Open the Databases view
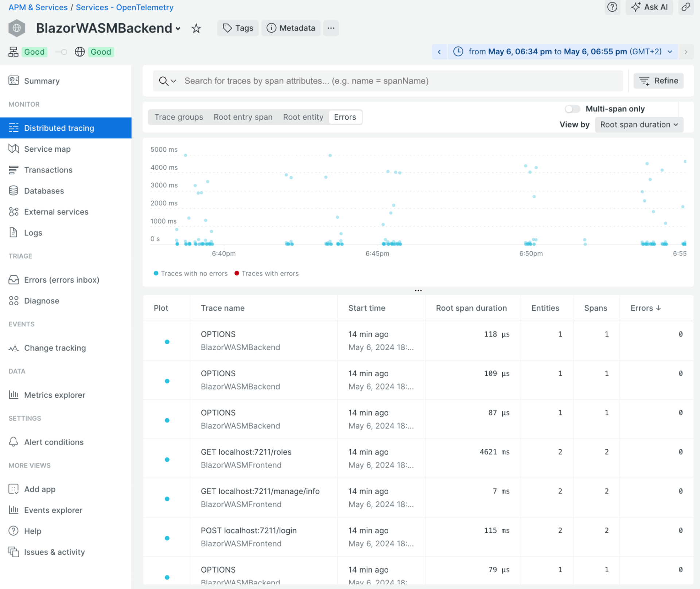The image size is (700, 589). click(43, 191)
